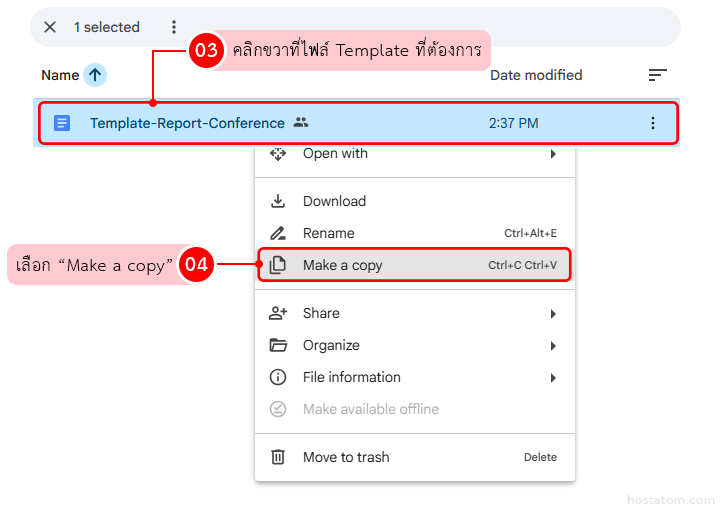The width and height of the screenshot is (720, 511).
Task: Expand the Open with submenu arrow
Action: pos(553,154)
